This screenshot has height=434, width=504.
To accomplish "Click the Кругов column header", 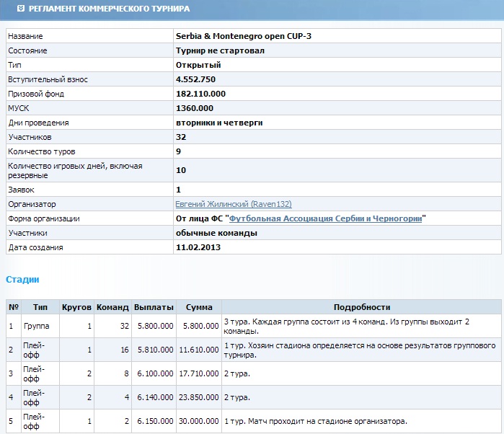I will pos(76,307).
